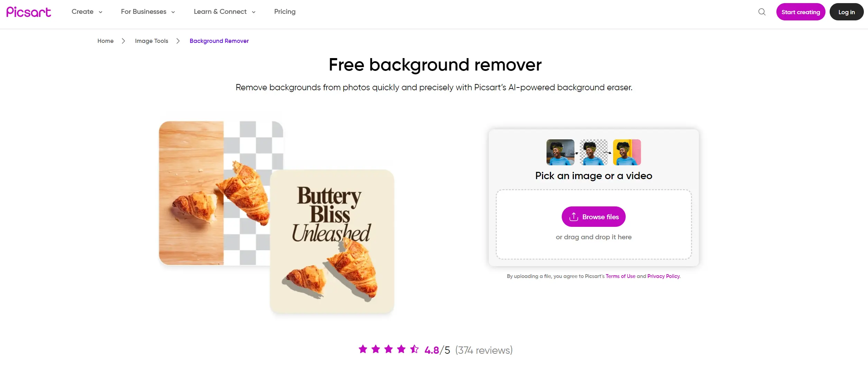868x389 pixels.
Task: Click the Home breadcrumb link
Action: [105, 40]
